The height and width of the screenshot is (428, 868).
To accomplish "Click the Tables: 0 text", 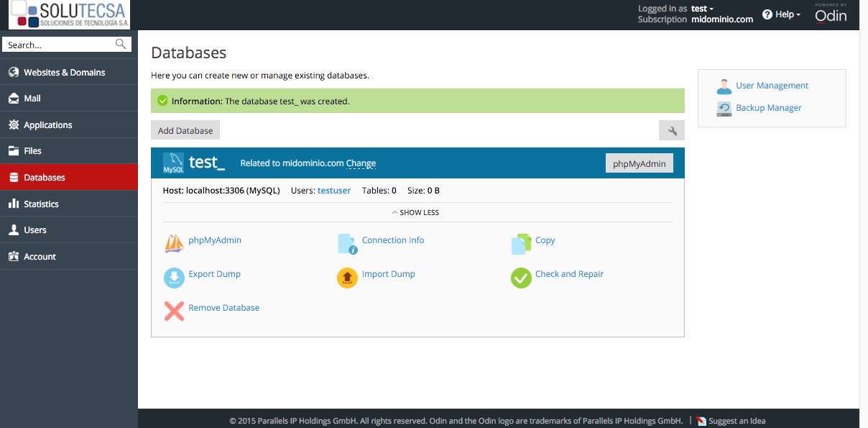I will coord(379,191).
